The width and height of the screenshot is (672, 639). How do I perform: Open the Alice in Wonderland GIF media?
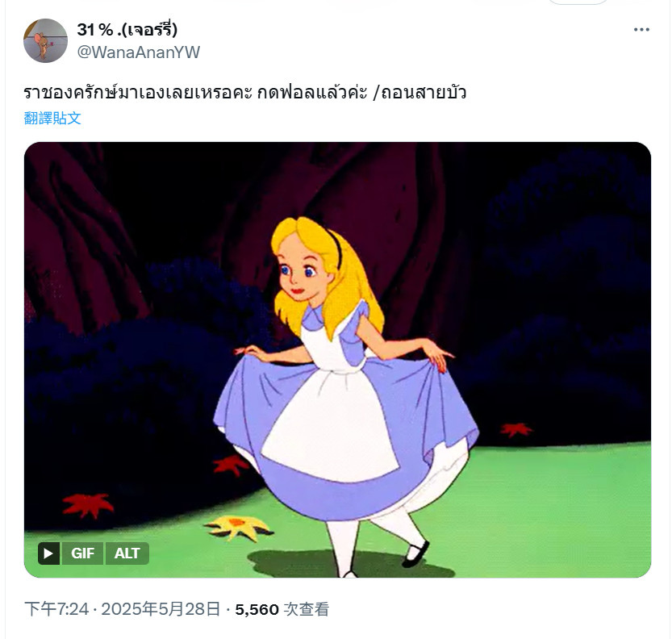[x=337, y=360]
